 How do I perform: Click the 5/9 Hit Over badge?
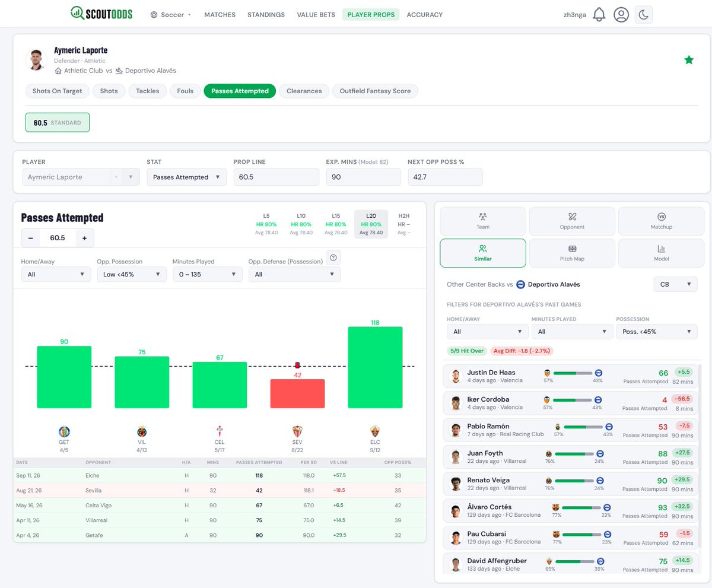pos(466,351)
